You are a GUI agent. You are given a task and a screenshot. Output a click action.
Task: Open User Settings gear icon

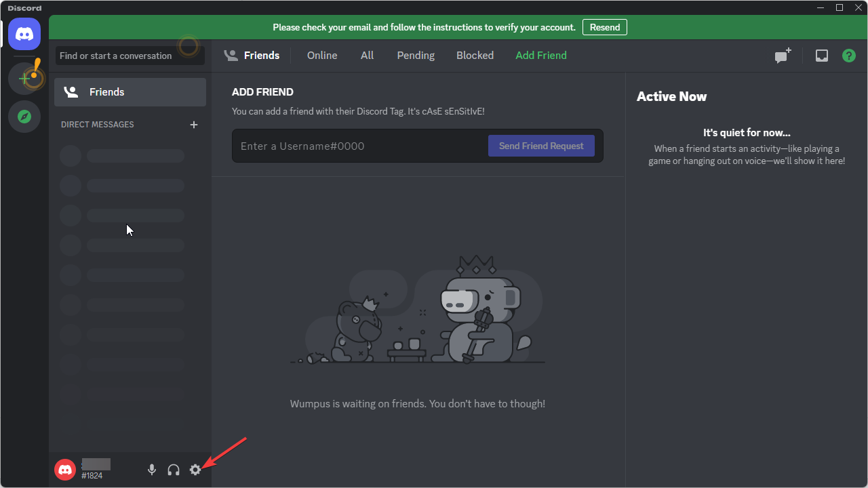pyautogui.click(x=195, y=470)
